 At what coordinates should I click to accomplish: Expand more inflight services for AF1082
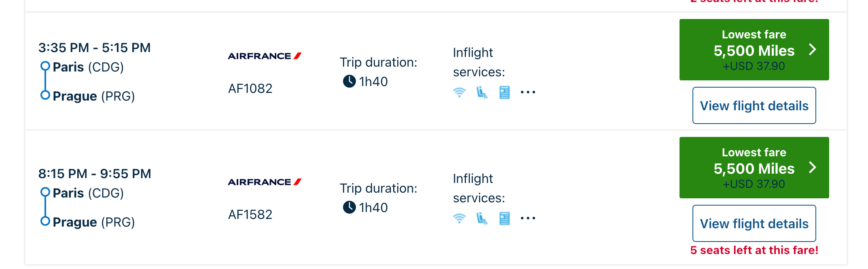[x=528, y=92]
